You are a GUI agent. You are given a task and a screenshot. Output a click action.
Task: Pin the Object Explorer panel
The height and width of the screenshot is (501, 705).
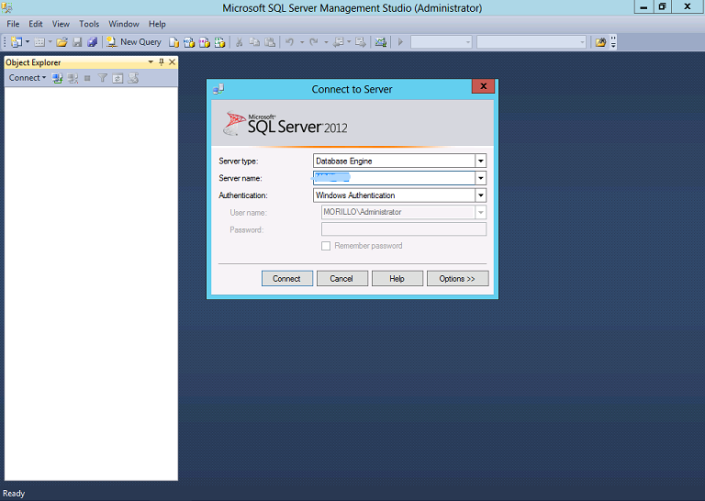pyautogui.click(x=161, y=62)
